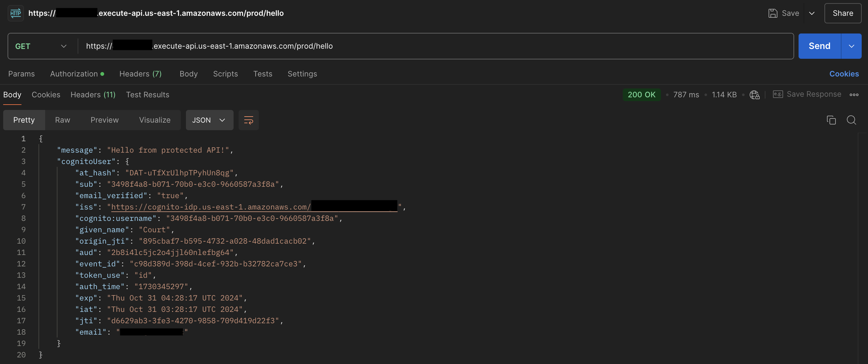Click the iat value "Thu Oct 31 03:28:17 UTC 2024"

click(x=175, y=309)
